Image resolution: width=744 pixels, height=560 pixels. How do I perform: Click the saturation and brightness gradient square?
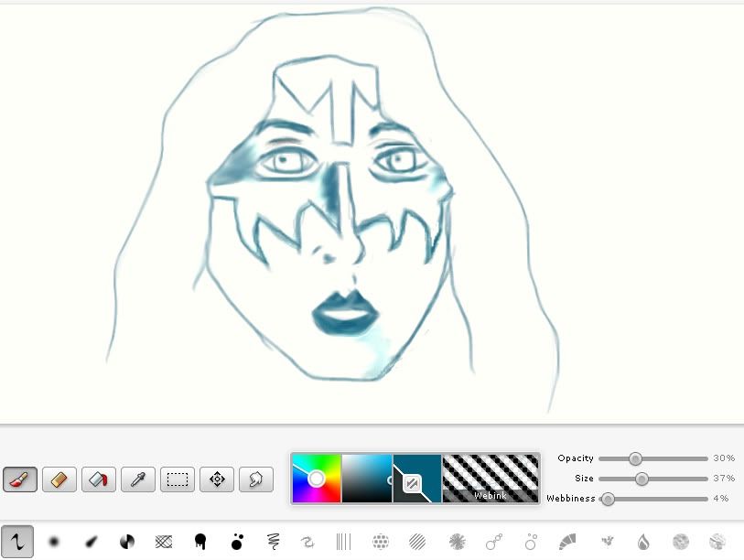pos(367,479)
